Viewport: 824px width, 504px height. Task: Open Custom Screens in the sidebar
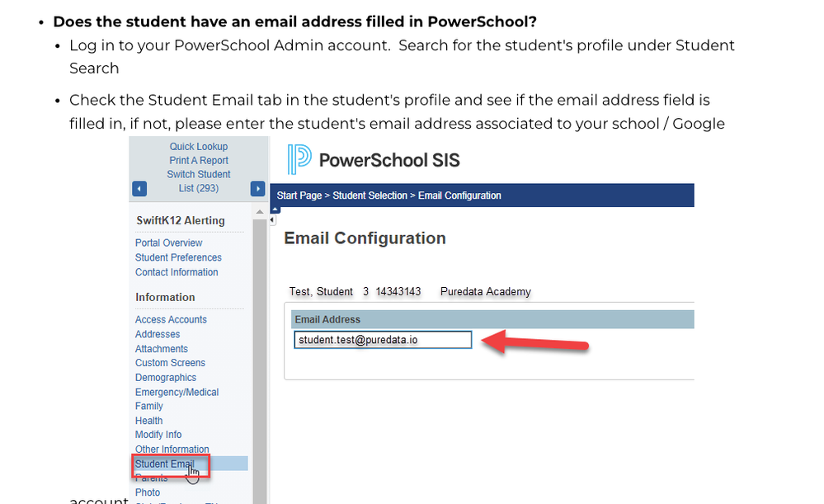(170, 363)
